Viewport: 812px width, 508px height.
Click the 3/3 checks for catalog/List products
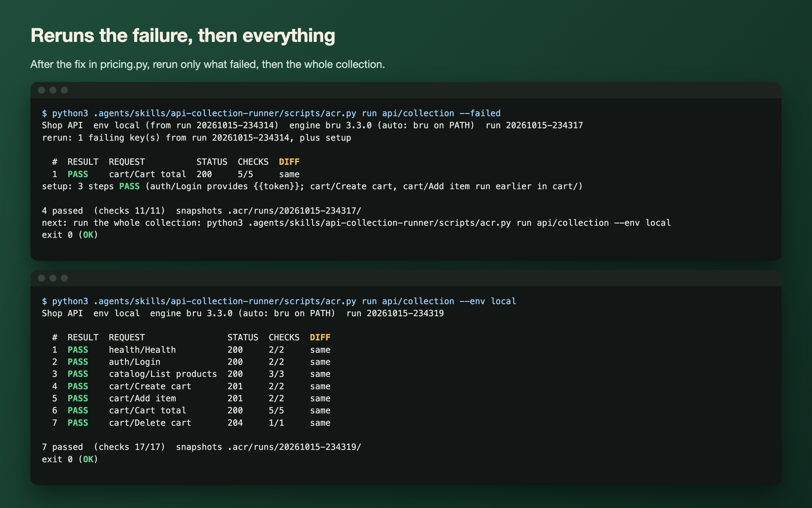[276, 374]
